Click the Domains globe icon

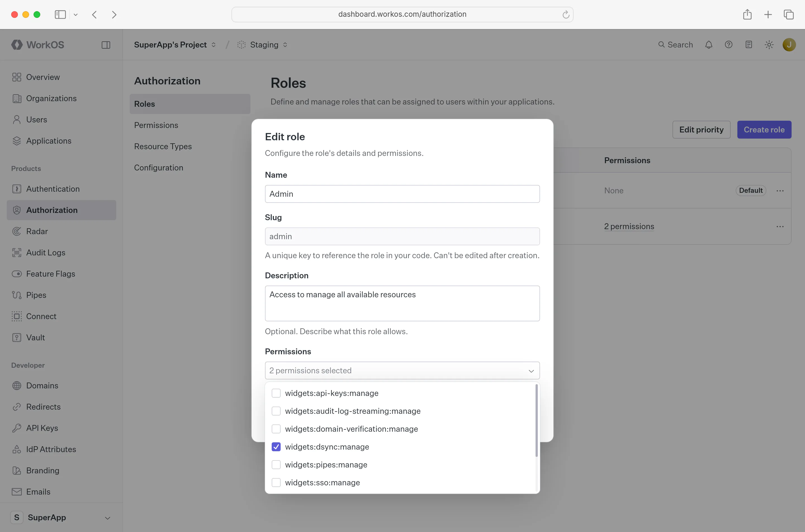16,385
